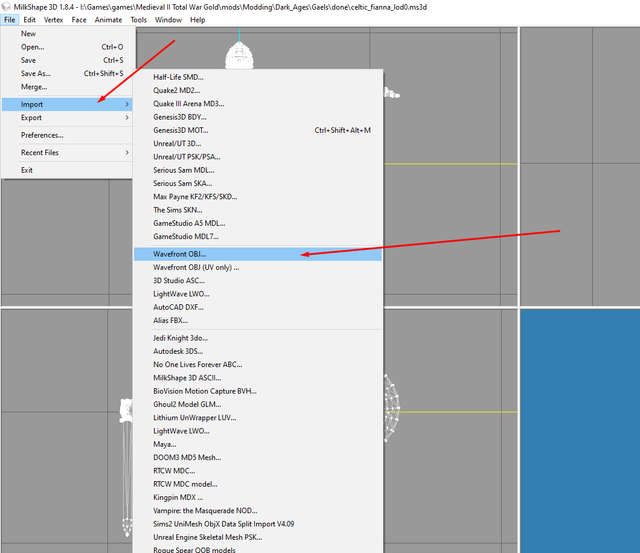Choose Open... from the File menu

[x=67, y=47]
